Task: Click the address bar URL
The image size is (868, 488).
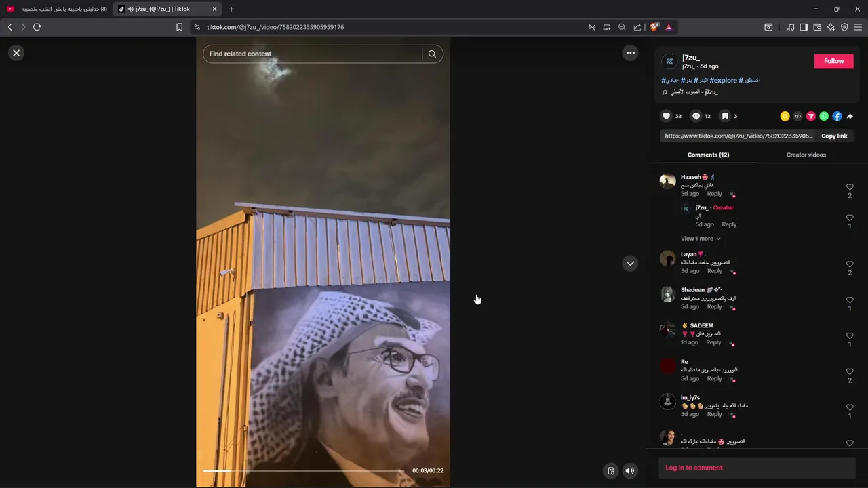Action: 275,27
